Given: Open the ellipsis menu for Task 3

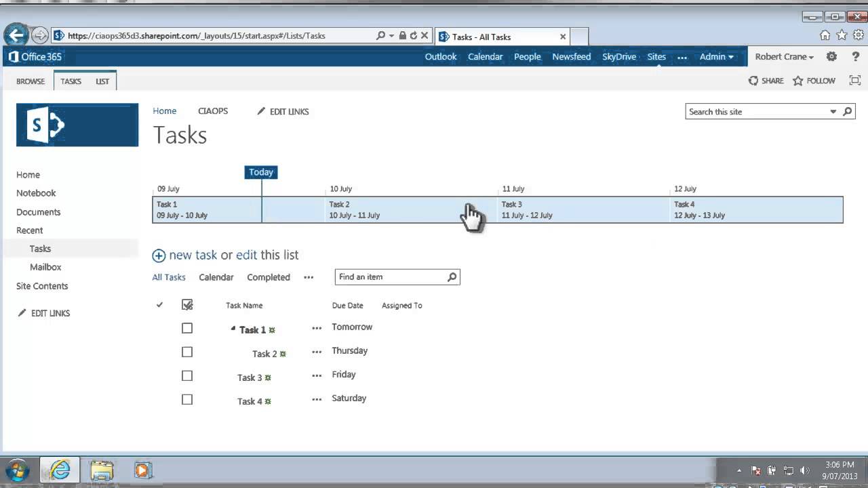Looking at the screenshot, I should coord(317,375).
